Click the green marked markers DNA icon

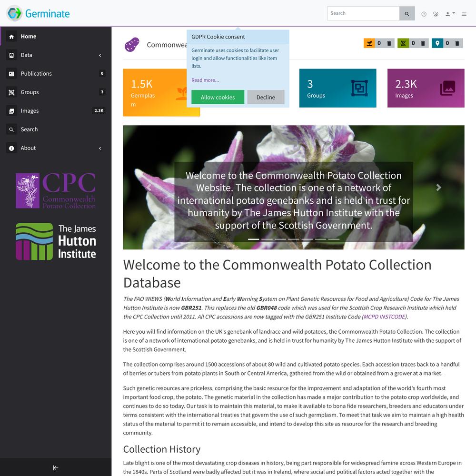[x=403, y=43]
